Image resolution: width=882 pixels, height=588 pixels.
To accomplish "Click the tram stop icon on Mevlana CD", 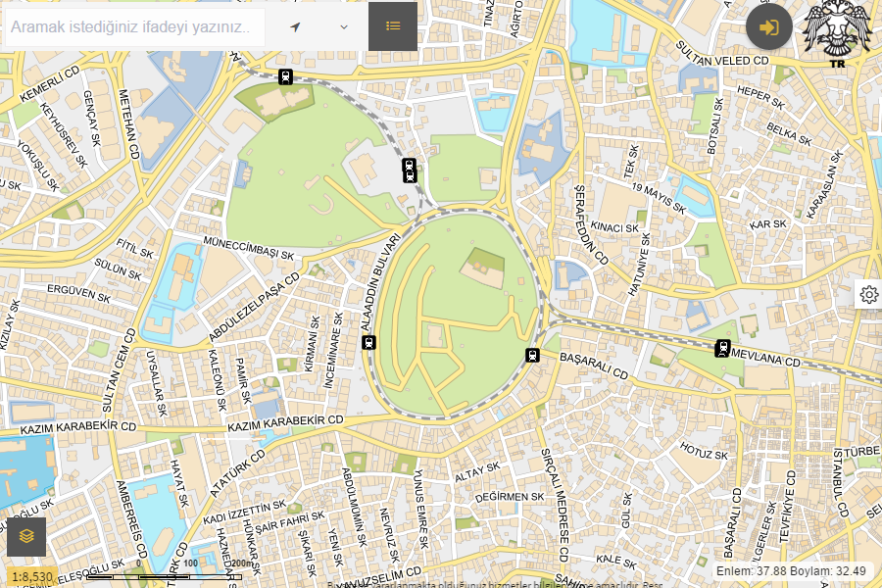I will tap(723, 347).
